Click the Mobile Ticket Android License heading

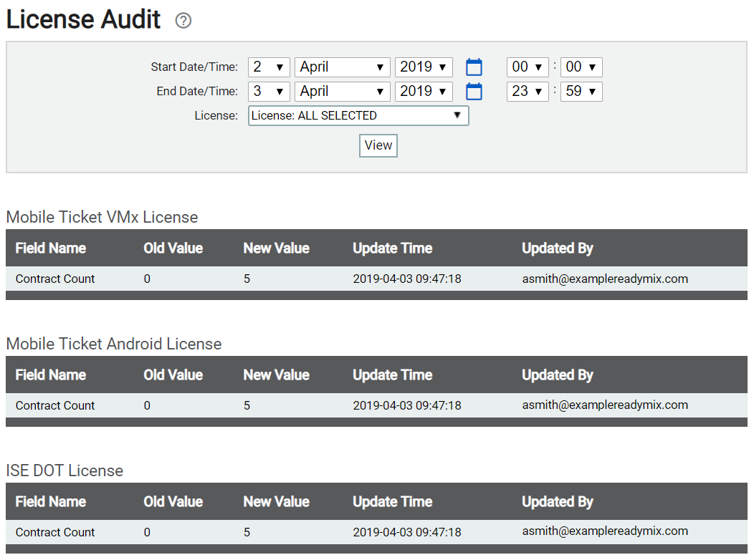[114, 344]
